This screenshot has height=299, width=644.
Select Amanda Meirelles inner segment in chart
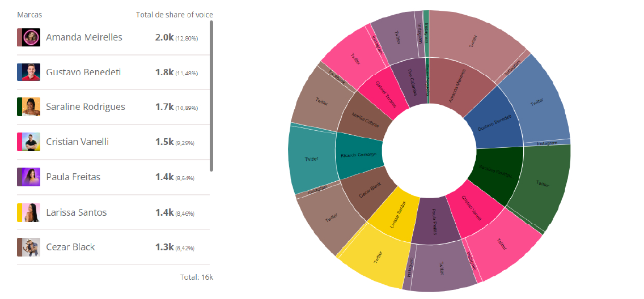coord(458,86)
